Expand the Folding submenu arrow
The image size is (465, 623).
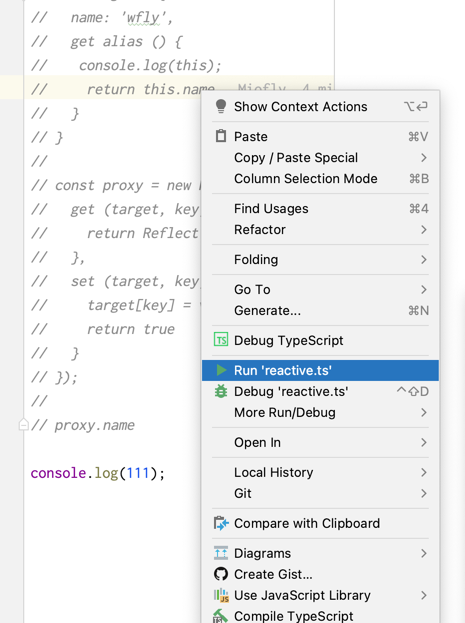(424, 259)
